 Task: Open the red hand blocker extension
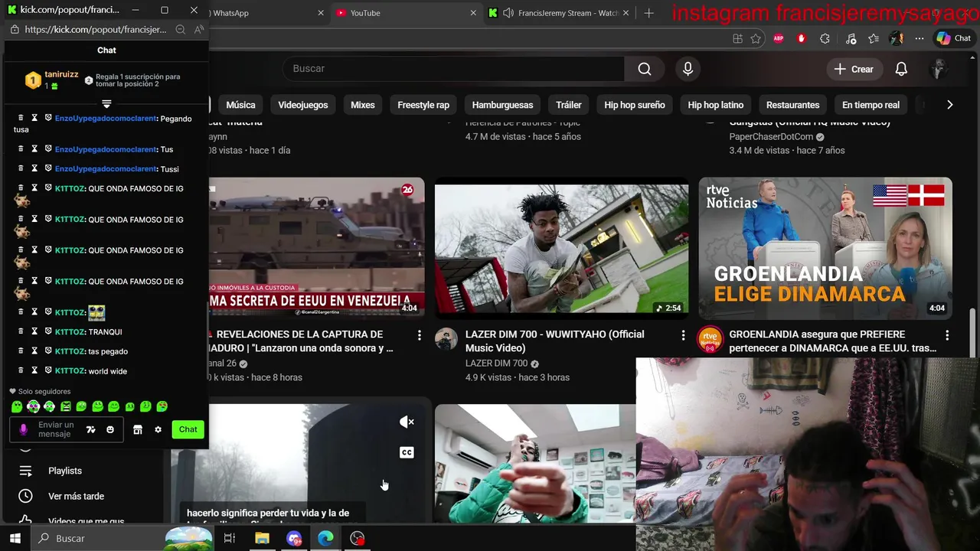click(802, 38)
